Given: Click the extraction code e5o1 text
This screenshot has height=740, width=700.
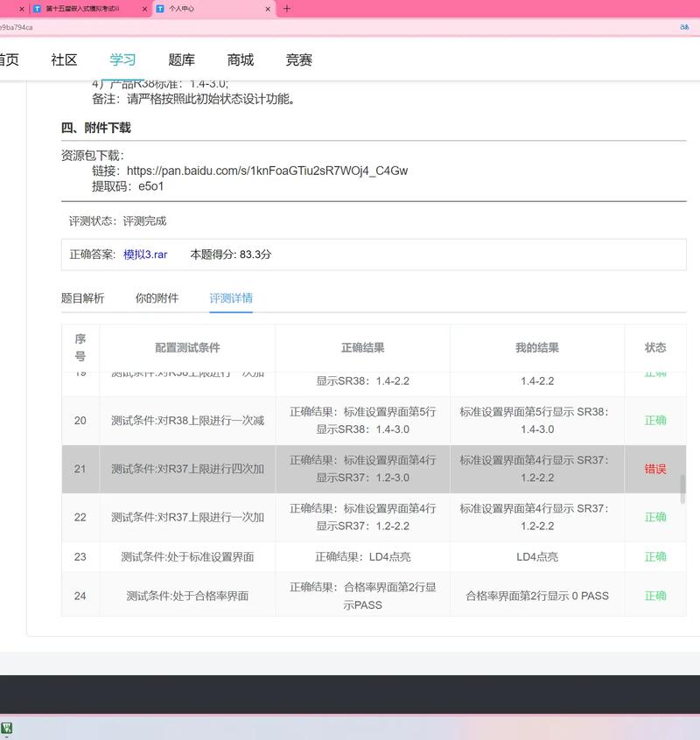Looking at the screenshot, I should point(151,186).
